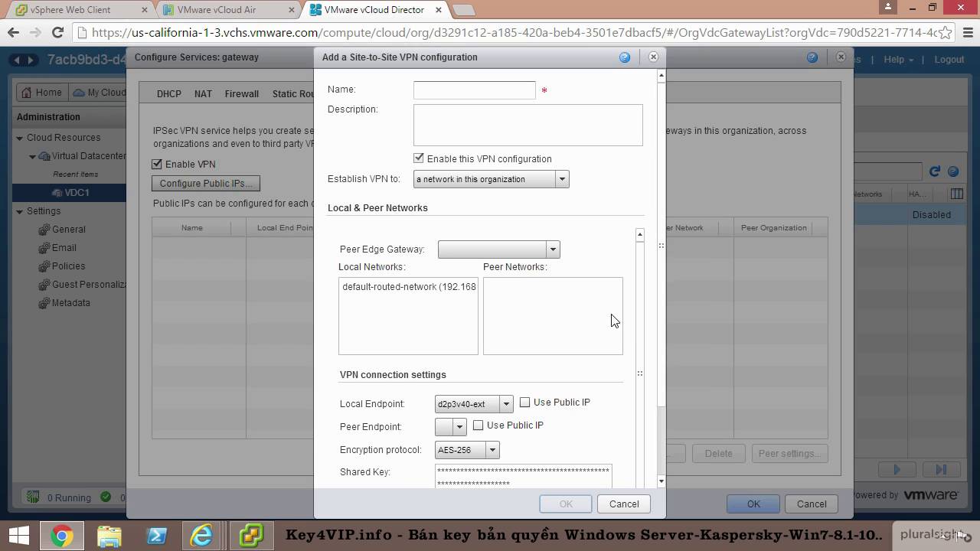980x551 pixels.
Task: Click Cancel in VPN configuration dialog
Action: click(x=624, y=504)
